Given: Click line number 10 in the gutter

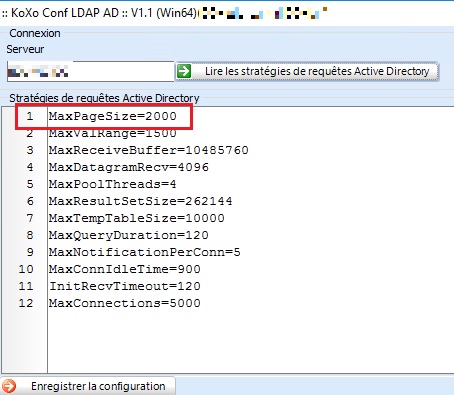Looking at the screenshot, I should 26,269.
